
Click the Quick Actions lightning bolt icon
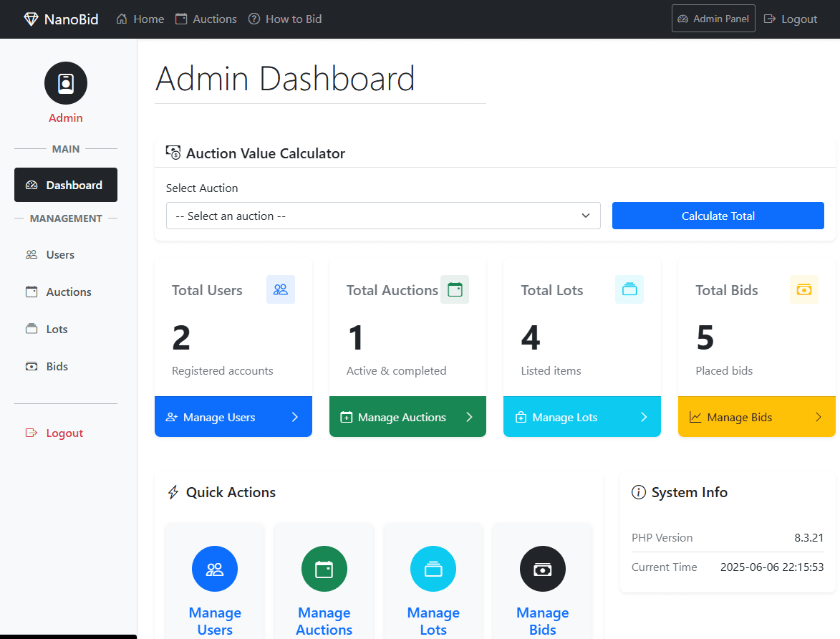172,492
